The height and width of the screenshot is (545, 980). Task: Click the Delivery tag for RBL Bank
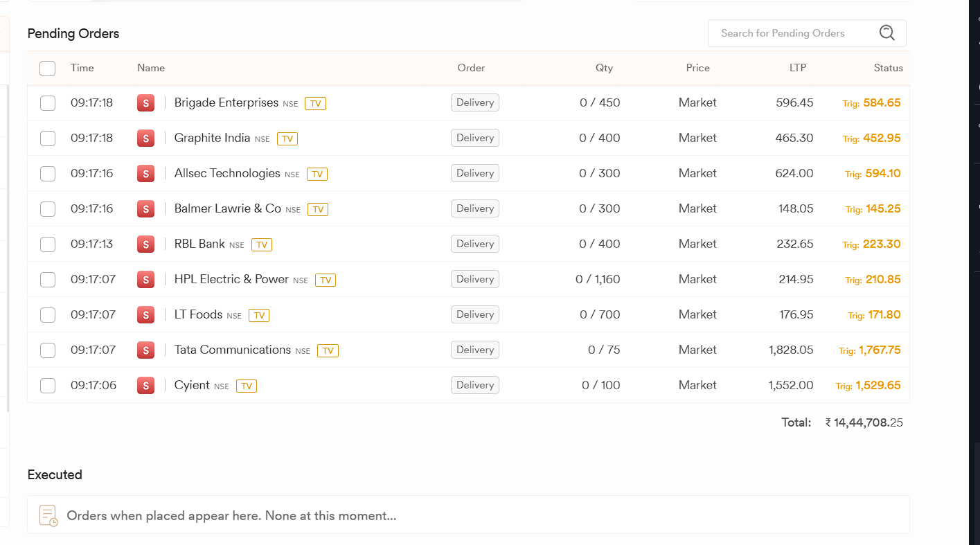click(x=475, y=244)
